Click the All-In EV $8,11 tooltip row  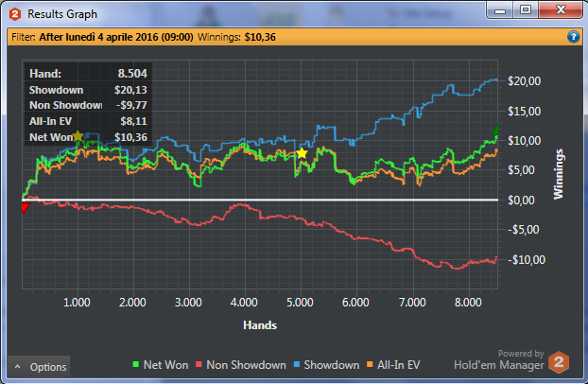(x=88, y=121)
